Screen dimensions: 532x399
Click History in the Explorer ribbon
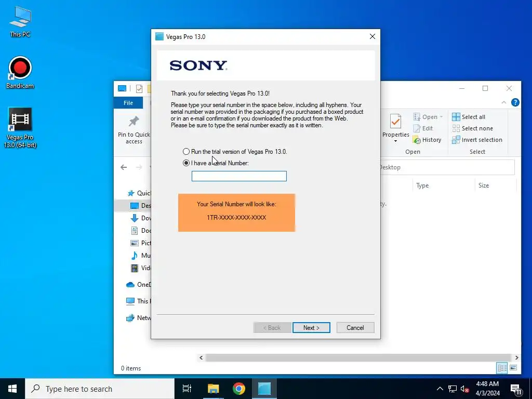[427, 140]
